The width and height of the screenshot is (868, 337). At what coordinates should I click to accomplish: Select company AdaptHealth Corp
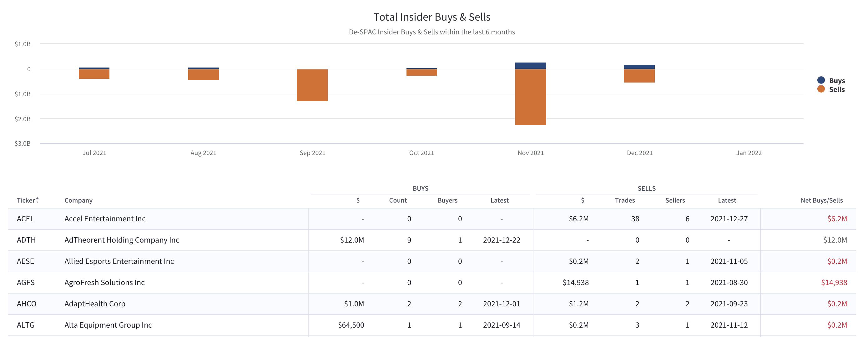pos(95,304)
